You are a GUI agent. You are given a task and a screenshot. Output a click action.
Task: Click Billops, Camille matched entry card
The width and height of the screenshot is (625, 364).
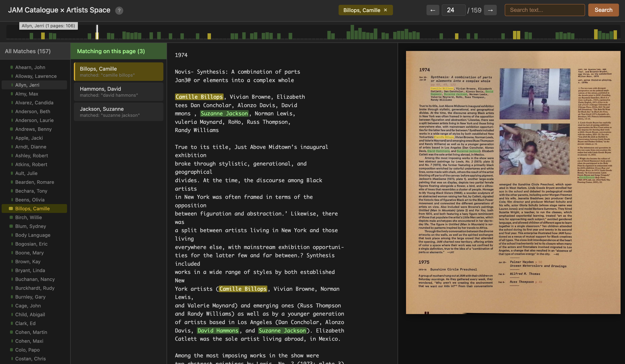(x=118, y=71)
